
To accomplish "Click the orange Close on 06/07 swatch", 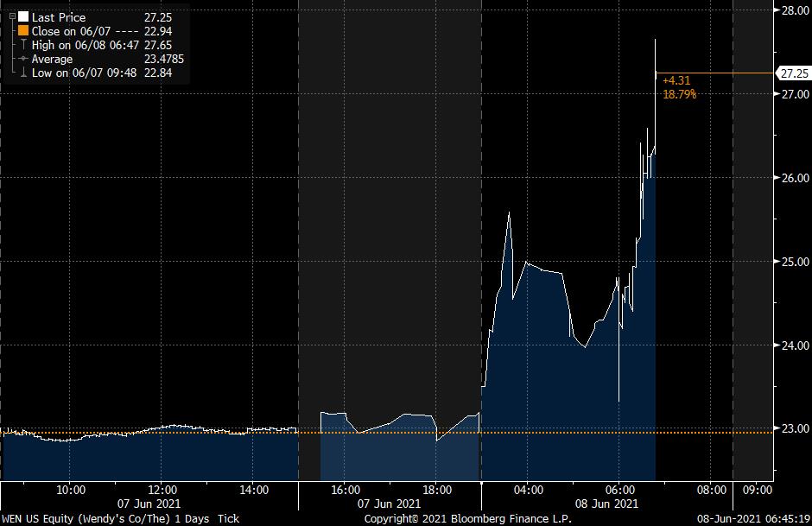I will click(x=22, y=30).
